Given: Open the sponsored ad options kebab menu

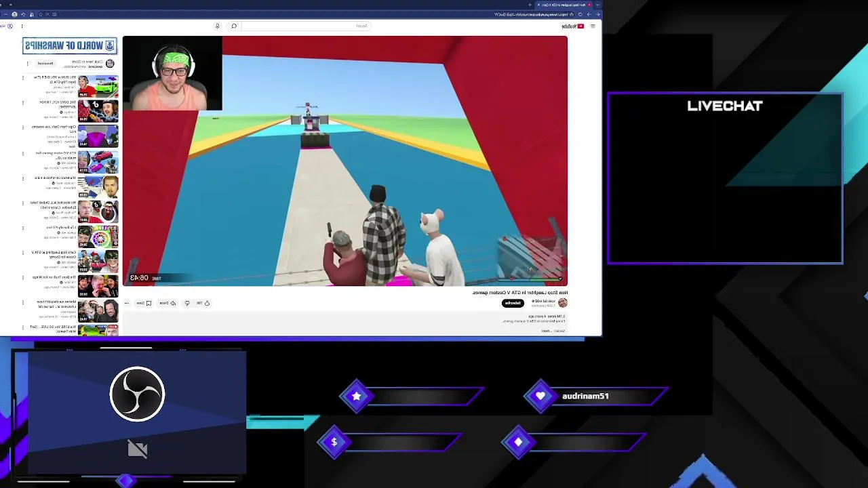Looking at the screenshot, I should (28, 63).
